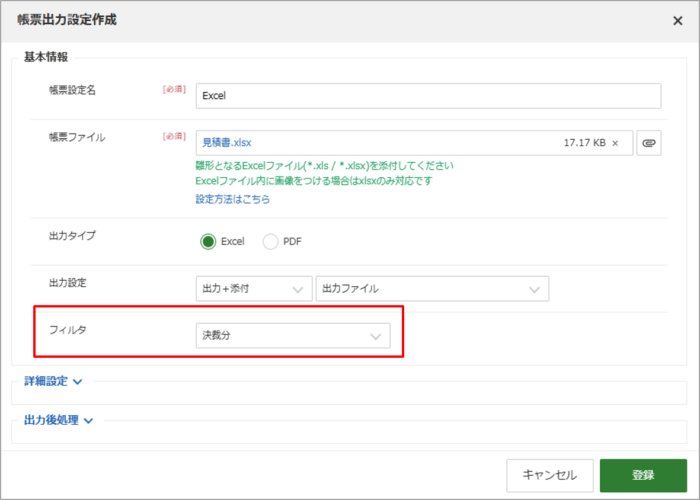The image size is (700, 500).
Task: Click the 帳票設定名 input field containing Excel
Action: pyautogui.click(x=428, y=96)
